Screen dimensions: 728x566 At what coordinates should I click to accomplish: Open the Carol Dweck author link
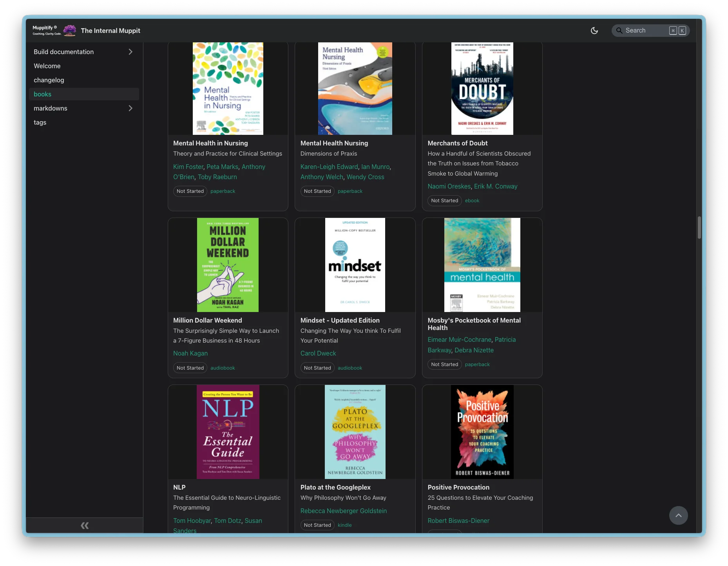318,353
